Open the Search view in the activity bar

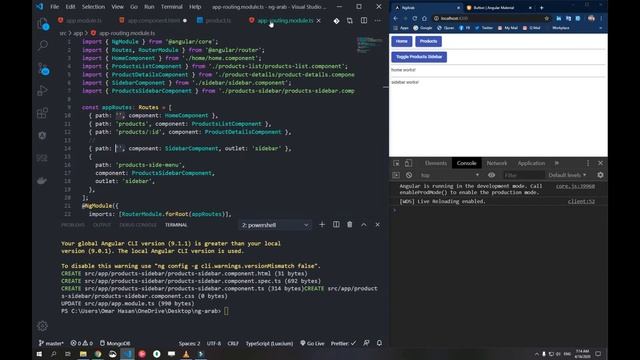pyautogui.click(x=42, y=45)
